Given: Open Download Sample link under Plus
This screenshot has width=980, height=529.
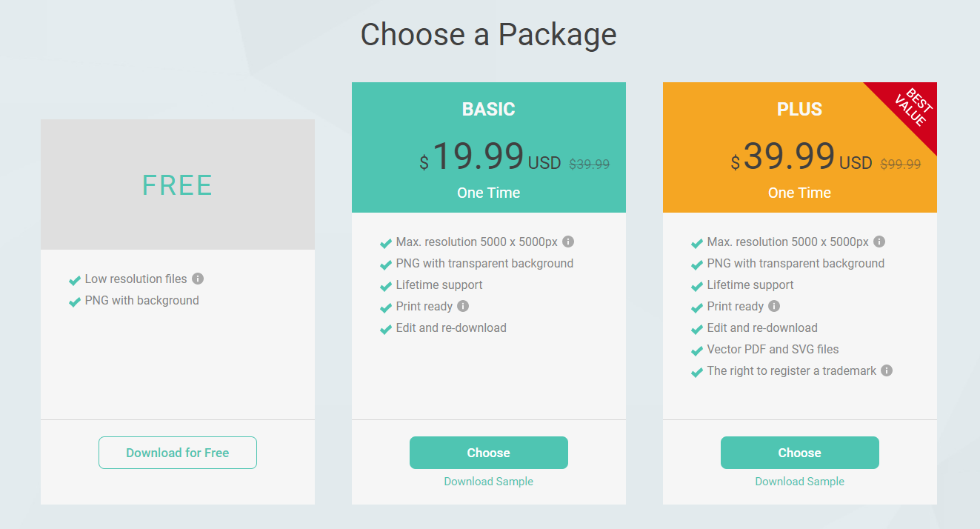Looking at the screenshot, I should (x=800, y=482).
